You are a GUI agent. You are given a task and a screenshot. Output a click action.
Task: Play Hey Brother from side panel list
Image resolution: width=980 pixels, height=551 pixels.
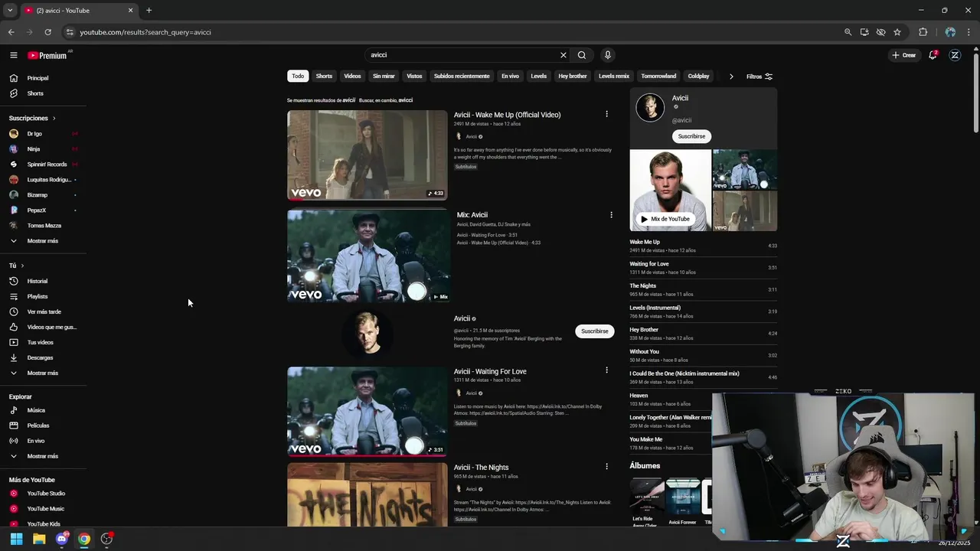[703, 333]
